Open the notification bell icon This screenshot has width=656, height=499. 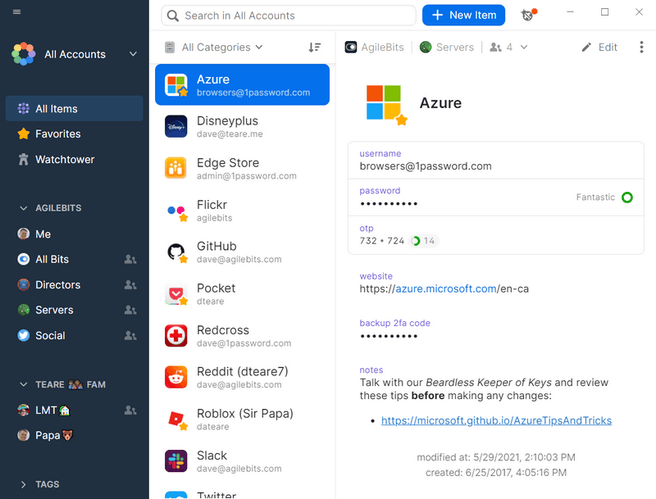click(528, 15)
